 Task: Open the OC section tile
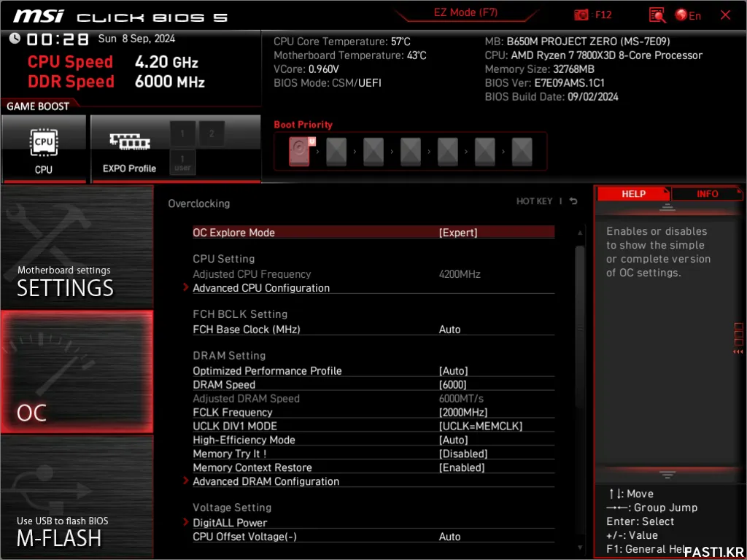(77, 372)
